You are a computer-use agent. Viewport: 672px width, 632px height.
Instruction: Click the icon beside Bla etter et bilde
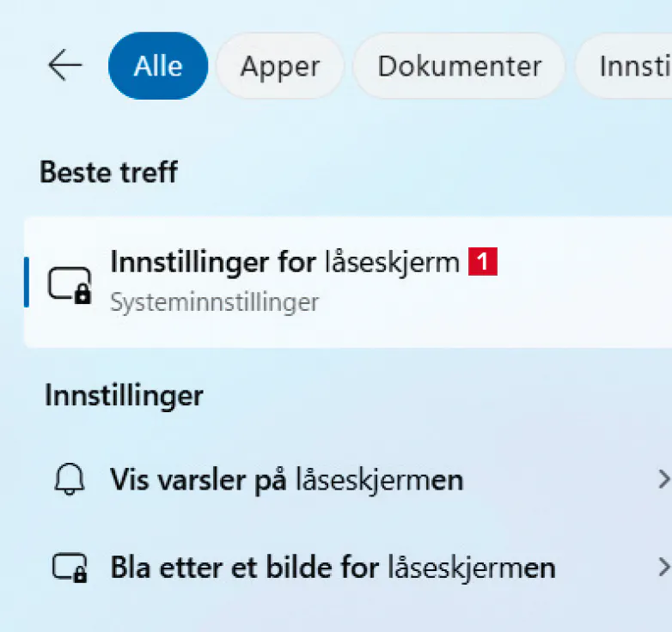click(x=70, y=568)
